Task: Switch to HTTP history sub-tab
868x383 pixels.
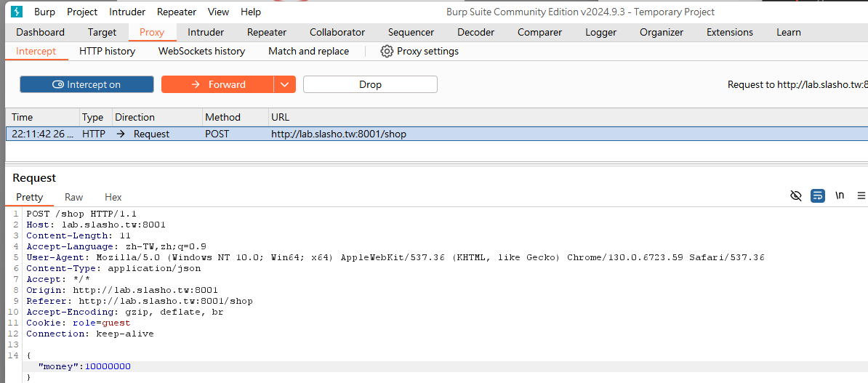Action: pos(108,52)
